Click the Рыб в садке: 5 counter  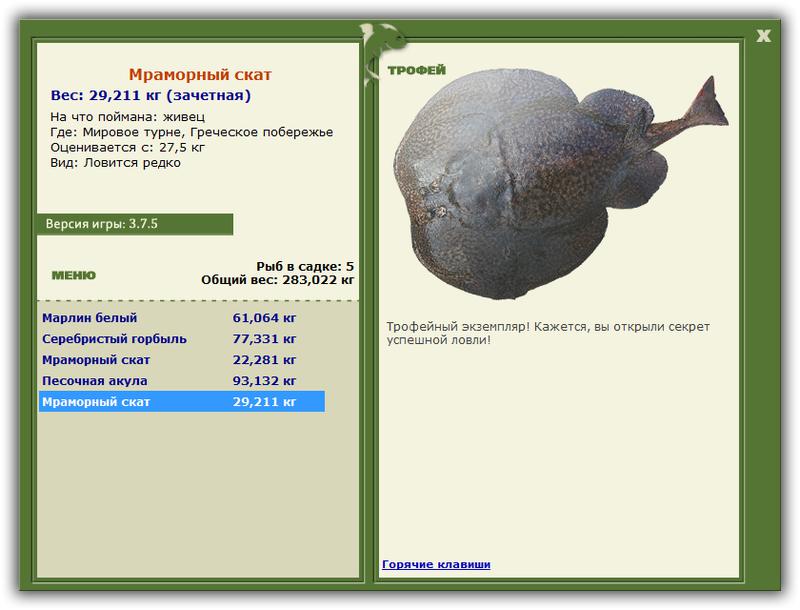pyautogui.click(x=305, y=266)
